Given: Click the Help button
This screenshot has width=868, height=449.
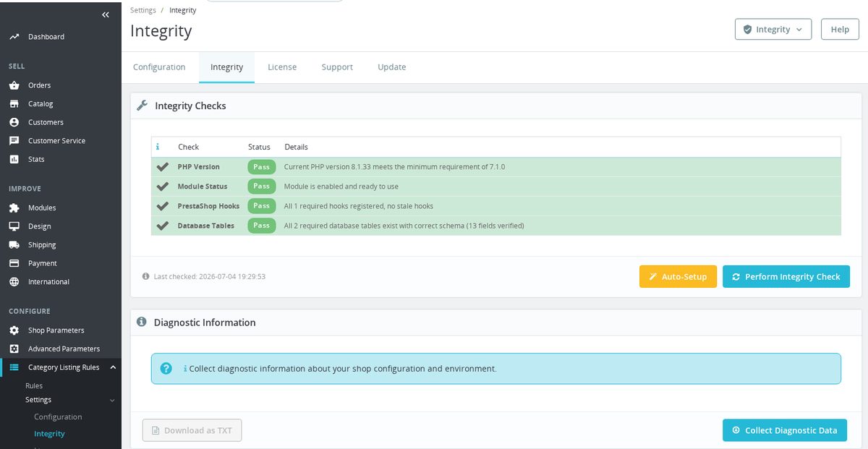Looking at the screenshot, I should pos(840,29).
